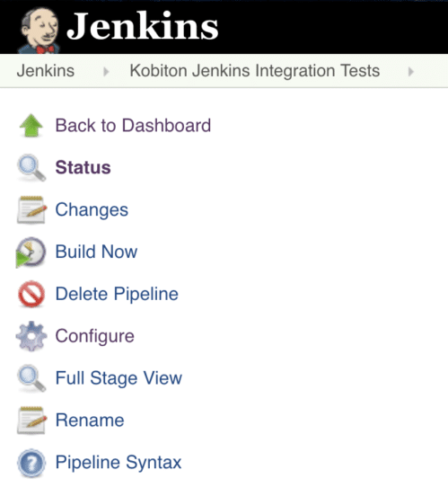Click the green up arrow Dashboard icon
448x496 pixels.
point(31,125)
